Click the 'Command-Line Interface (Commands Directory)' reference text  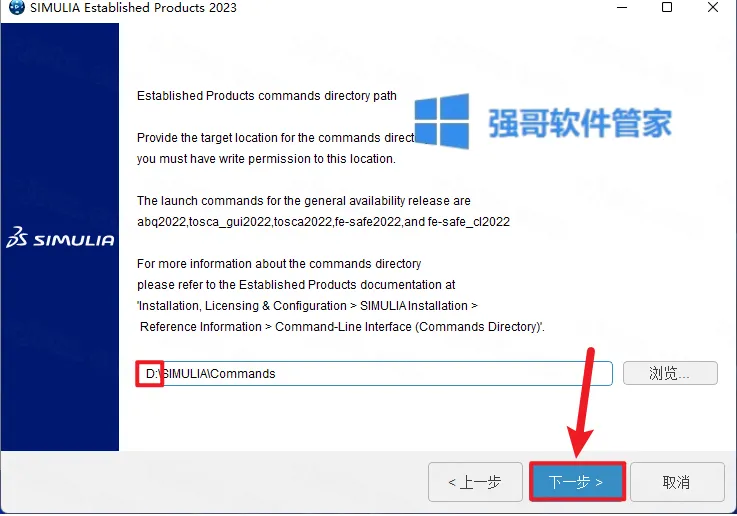[x=409, y=327]
